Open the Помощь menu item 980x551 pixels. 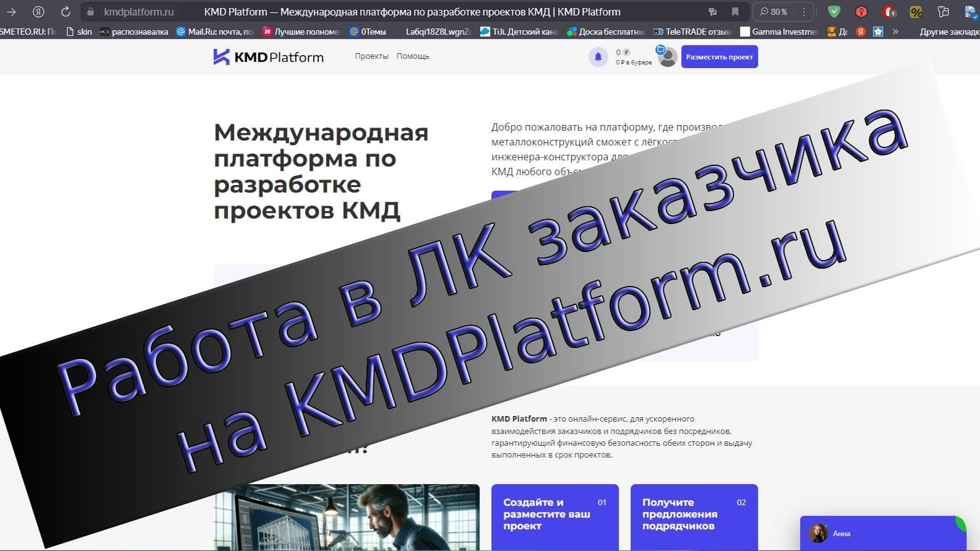click(413, 56)
